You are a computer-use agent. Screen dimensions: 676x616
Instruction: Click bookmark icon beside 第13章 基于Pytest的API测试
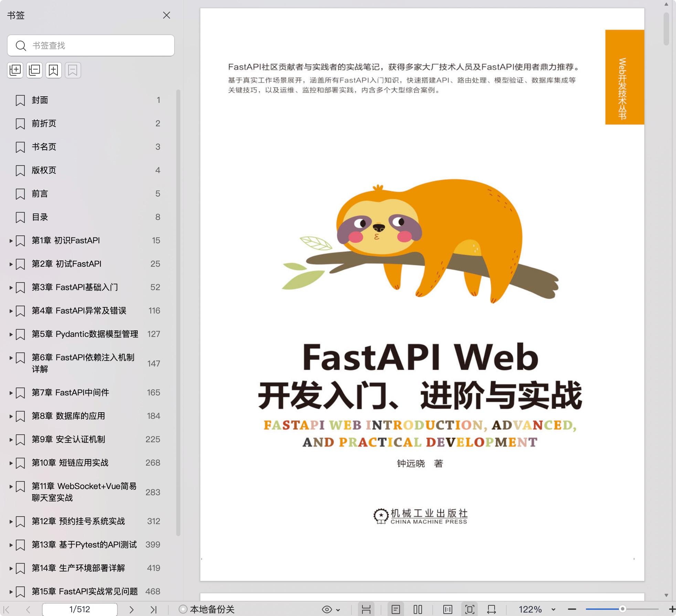(x=20, y=545)
